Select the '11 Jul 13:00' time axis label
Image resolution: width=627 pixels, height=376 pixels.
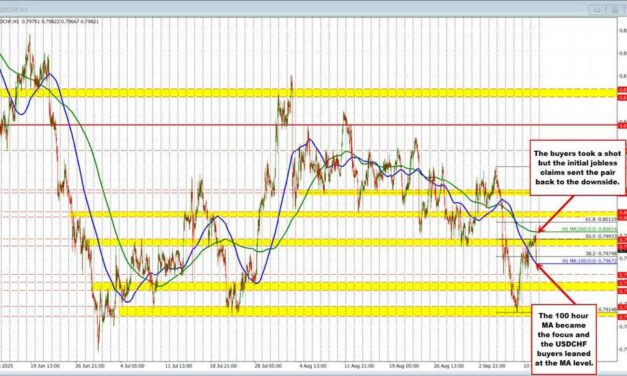(x=179, y=366)
